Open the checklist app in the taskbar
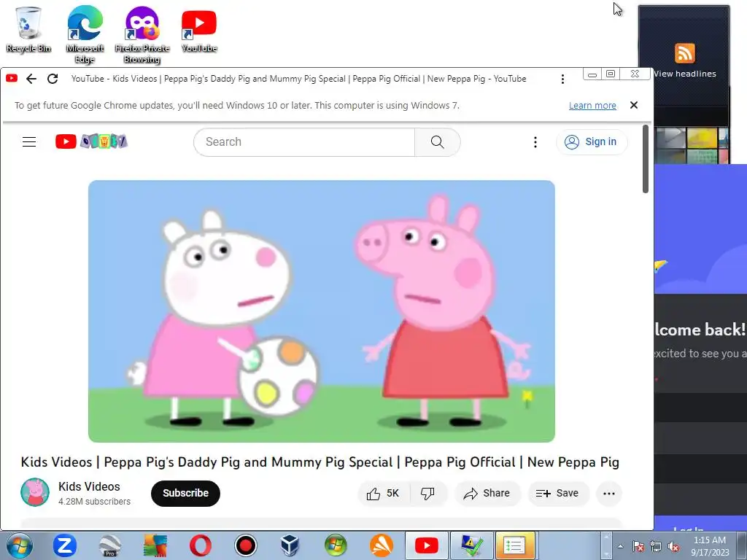The height and width of the screenshot is (560, 747). [x=514, y=545]
